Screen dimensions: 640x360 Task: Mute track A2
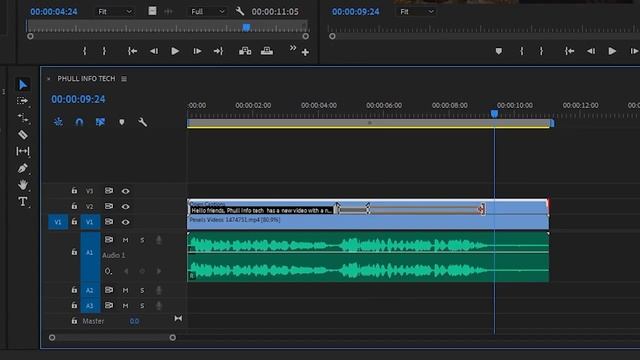point(125,290)
